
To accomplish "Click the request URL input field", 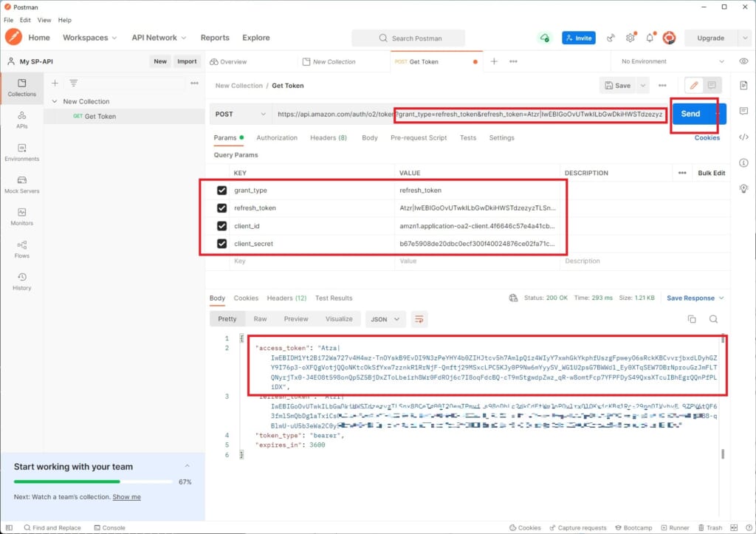I will tap(470, 114).
